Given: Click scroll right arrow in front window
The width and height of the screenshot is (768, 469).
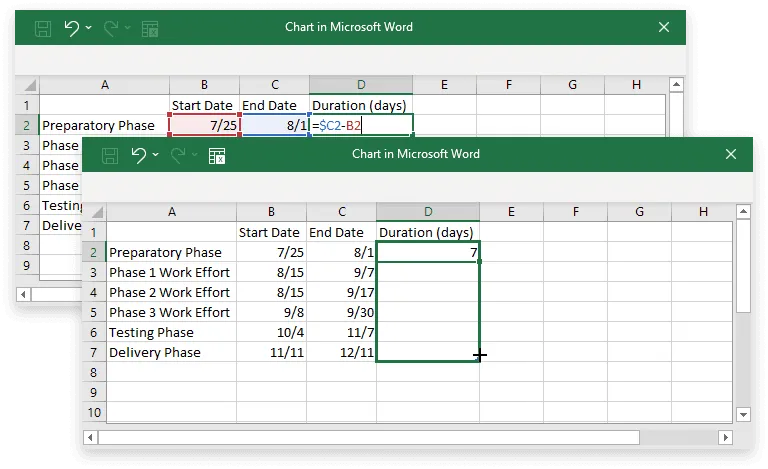Looking at the screenshot, I should tap(725, 437).
